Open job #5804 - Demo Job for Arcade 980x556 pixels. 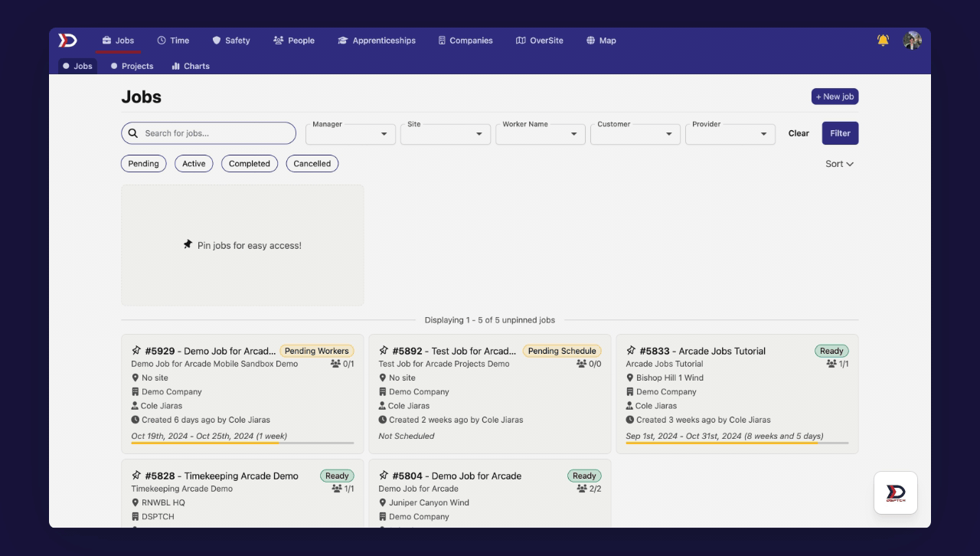[x=456, y=476]
